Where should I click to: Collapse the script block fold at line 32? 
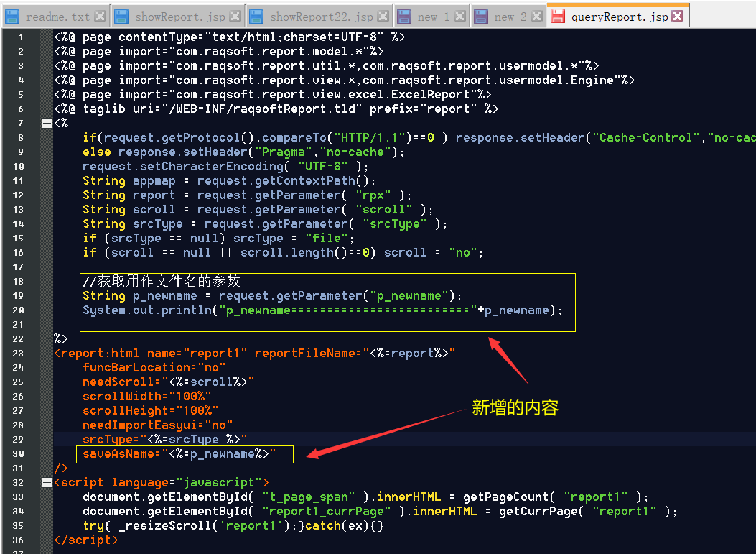click(47, 483)
